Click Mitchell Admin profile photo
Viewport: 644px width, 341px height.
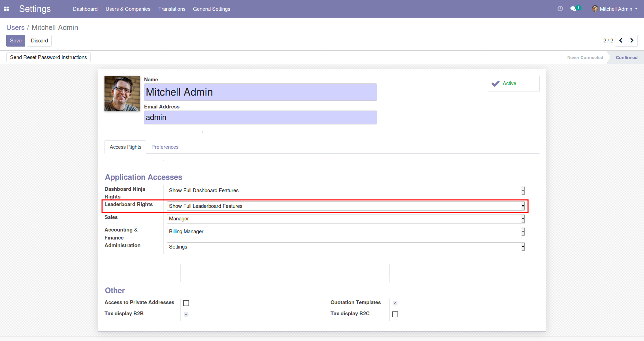[x=122, y=94]
